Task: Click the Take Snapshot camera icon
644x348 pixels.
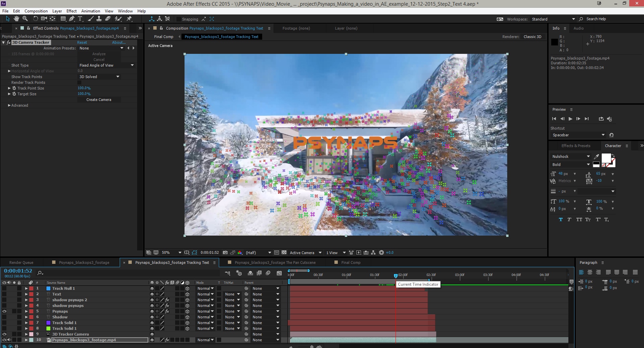Action: point(225,252)
